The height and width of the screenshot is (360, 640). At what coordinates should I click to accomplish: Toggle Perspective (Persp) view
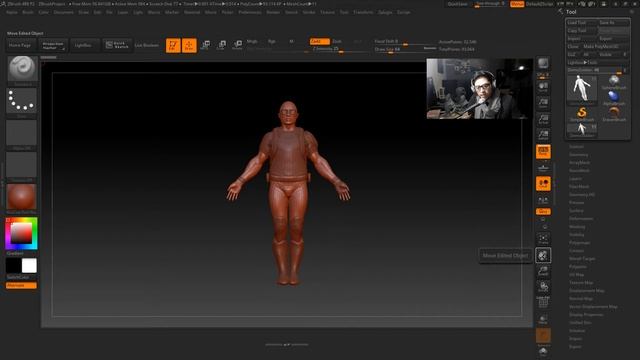click(543, 151)
